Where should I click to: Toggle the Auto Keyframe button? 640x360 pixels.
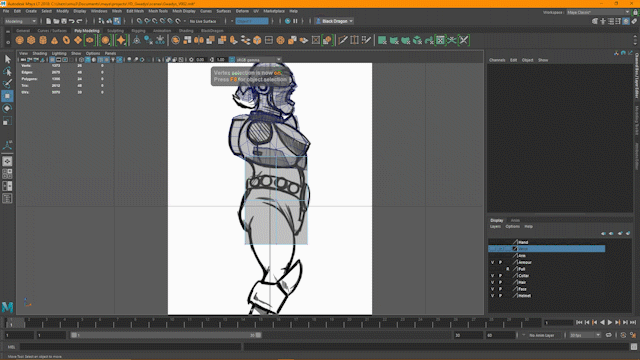tap(623, 335)
